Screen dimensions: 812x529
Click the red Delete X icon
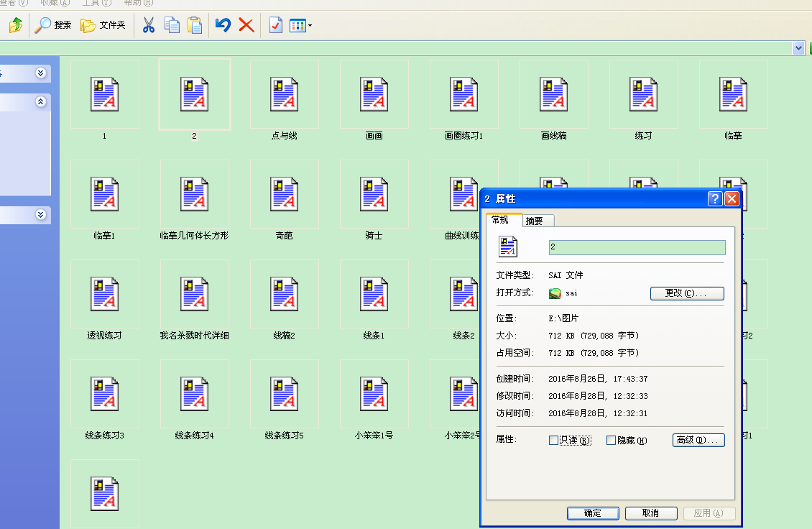245,25
